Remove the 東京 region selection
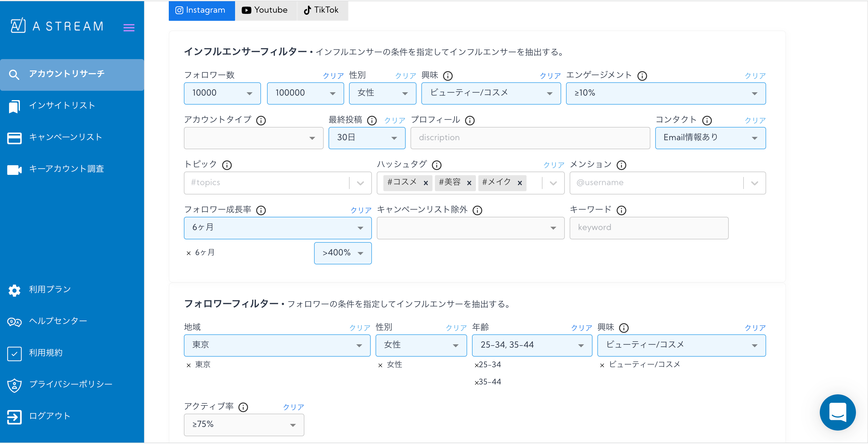Image resolution: width=868 pixels, height=445 pixels. pyautogui.click(x=189, y=365)
